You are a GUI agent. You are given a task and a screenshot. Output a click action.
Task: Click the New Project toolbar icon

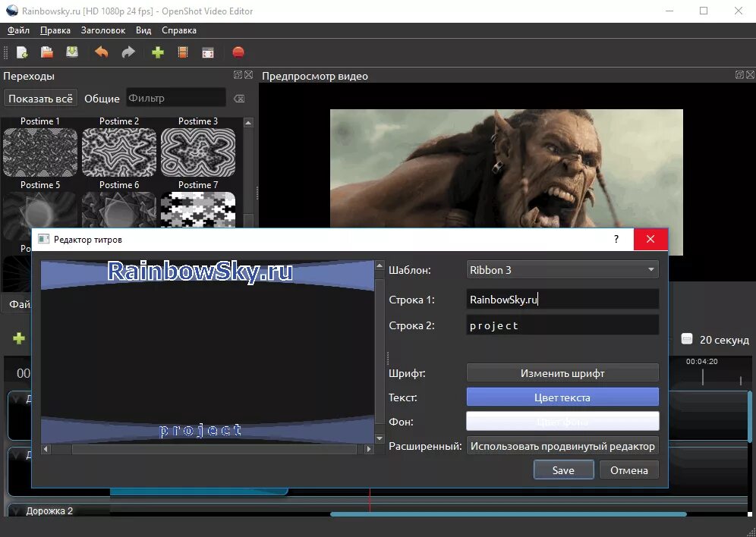22,52
